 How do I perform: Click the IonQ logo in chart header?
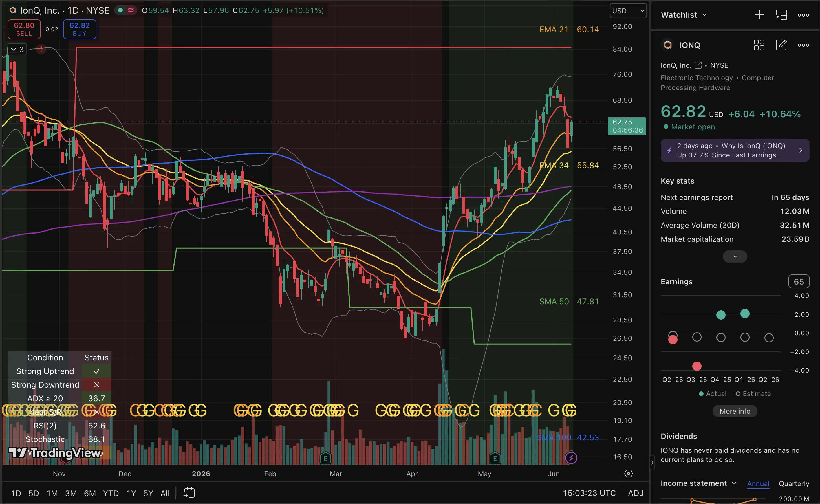point(13,10)
